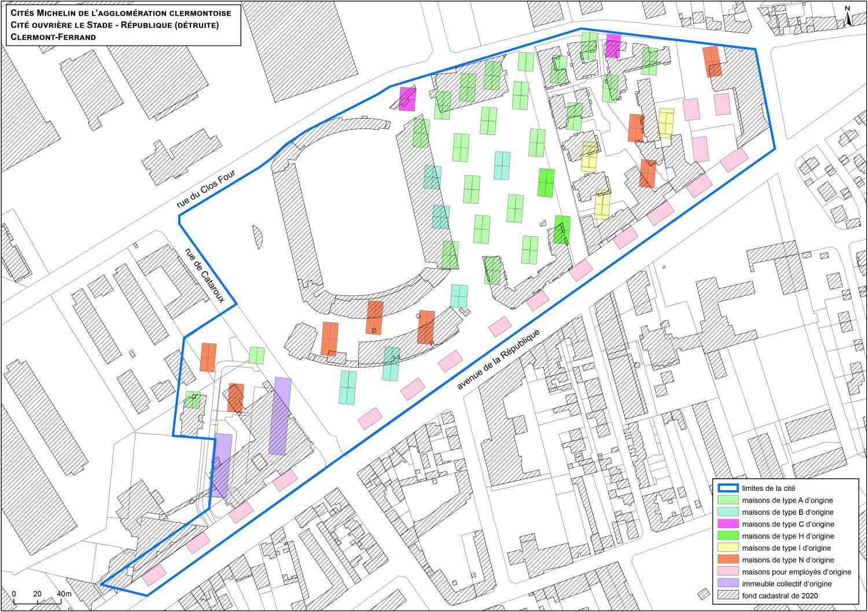This screenshot has width=868, height=612.
Task: Click the magenta type C legend swatch
Action: (727, 524)
